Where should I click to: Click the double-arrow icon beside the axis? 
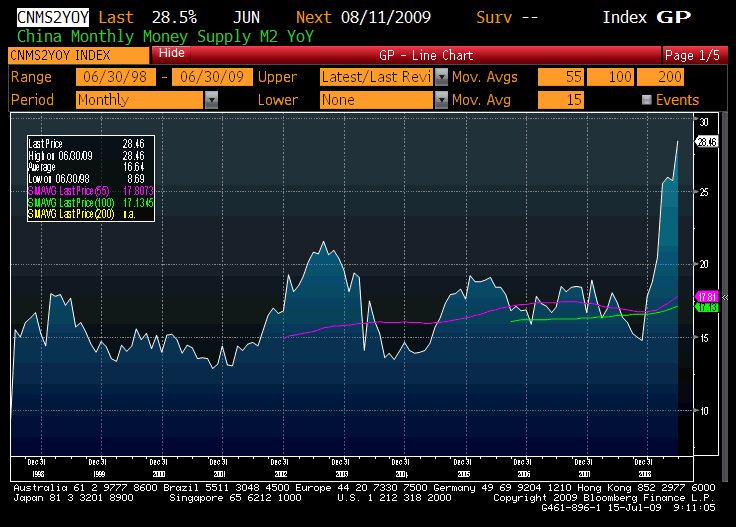click(725, 298)
